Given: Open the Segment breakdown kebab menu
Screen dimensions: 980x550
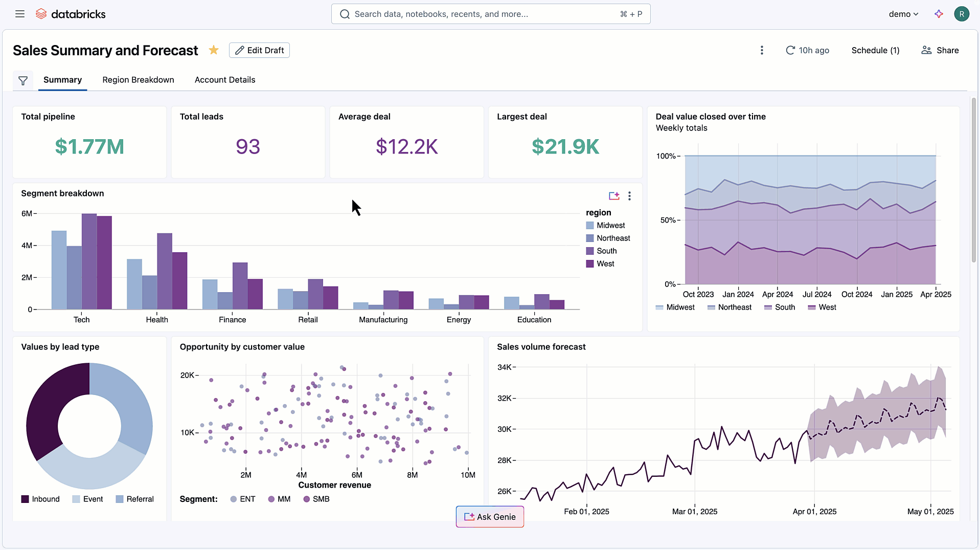Looking at the screenshot, I should tap(629, 196).
